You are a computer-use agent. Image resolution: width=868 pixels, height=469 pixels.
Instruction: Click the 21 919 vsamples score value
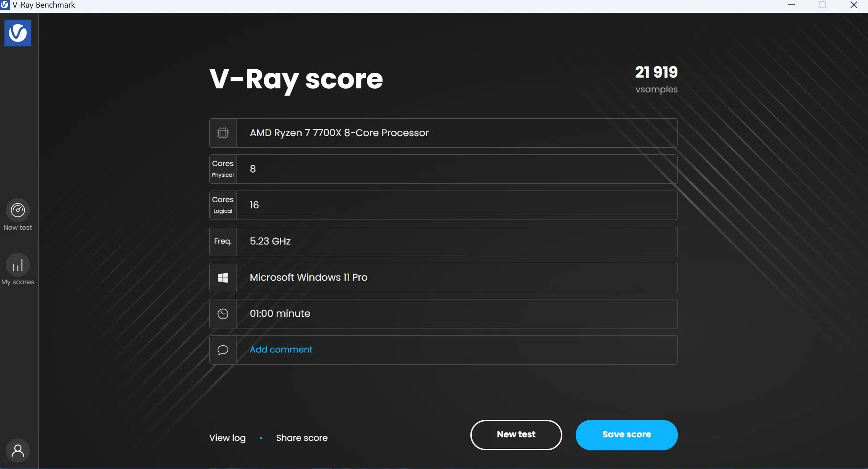pyautogui.click(x=656, y=79)
